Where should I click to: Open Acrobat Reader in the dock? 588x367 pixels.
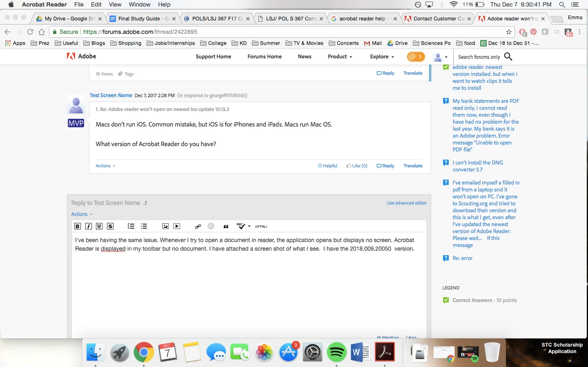click(385, 352)
